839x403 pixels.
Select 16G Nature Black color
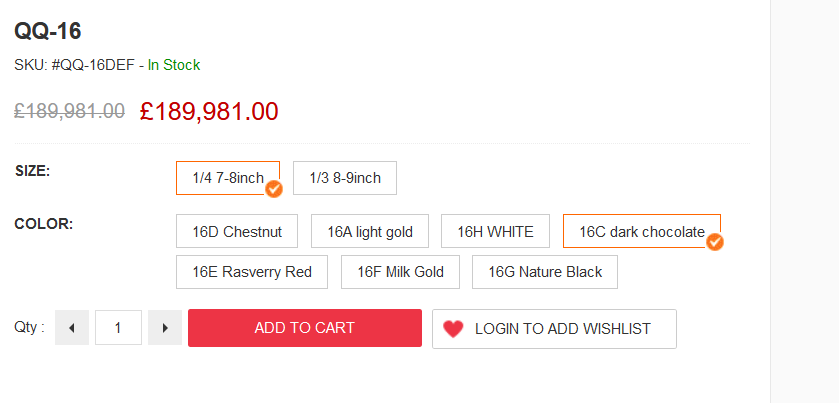pos(545,272)
